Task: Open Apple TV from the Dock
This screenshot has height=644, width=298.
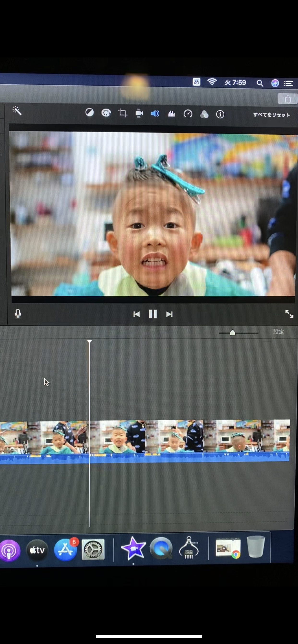Action: coord(37,550)
